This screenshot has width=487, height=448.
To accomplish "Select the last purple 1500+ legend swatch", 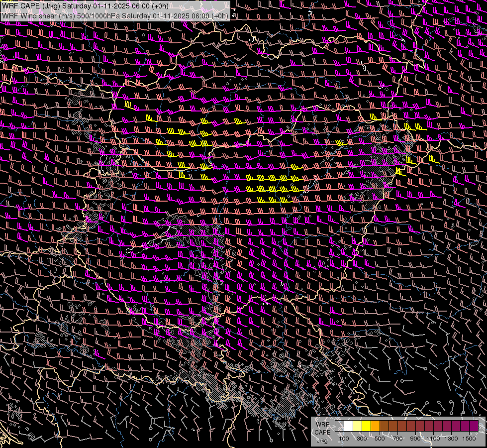I will click(x=474, y=426).
